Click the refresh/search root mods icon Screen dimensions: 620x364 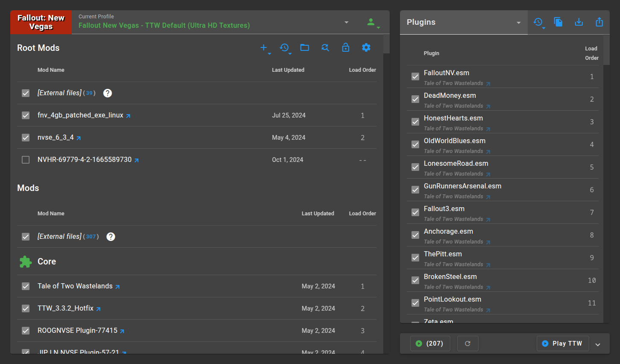click(325, 47)
